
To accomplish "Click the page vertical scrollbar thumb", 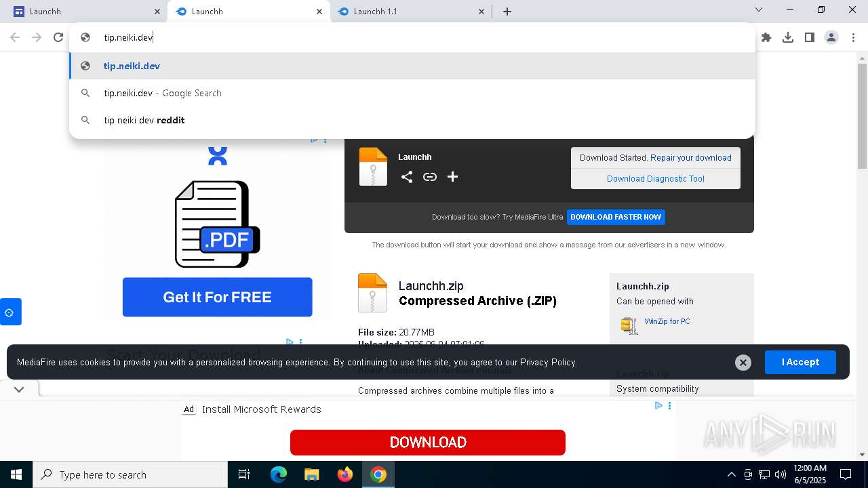I will click(x=862, y=117).
